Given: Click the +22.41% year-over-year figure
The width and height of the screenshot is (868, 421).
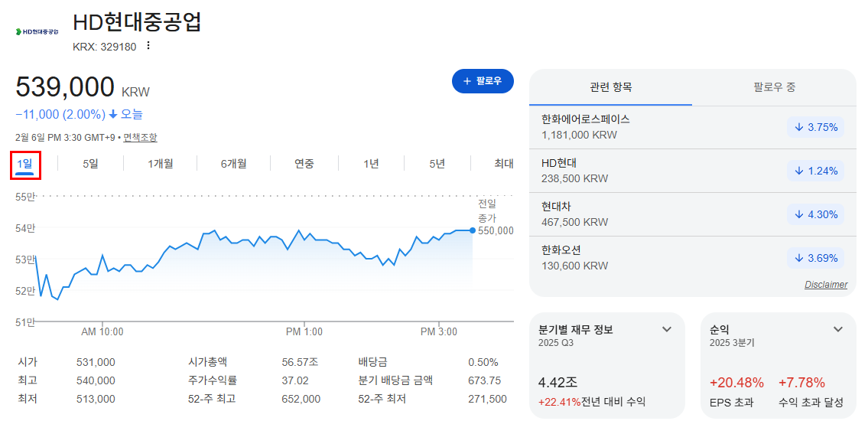Looking at the screenshot, I should coord(559,402).
